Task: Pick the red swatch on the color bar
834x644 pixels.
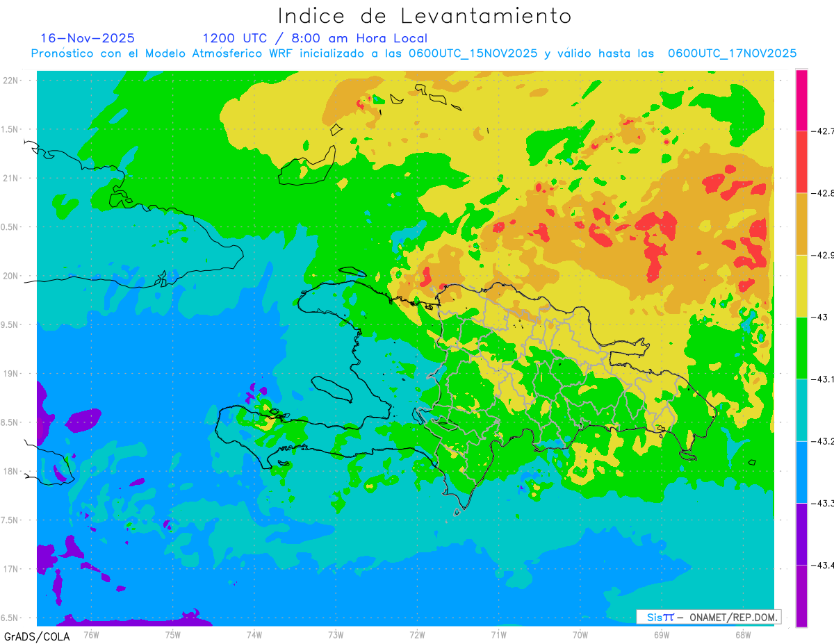Action: (801, 162)
